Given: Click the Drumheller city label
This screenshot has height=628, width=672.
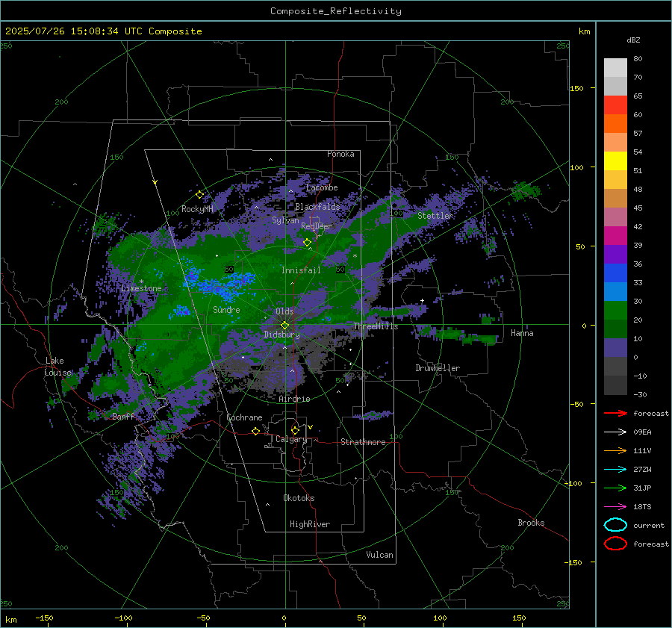Looking at the screenshot, I should (x=438, y=368).
